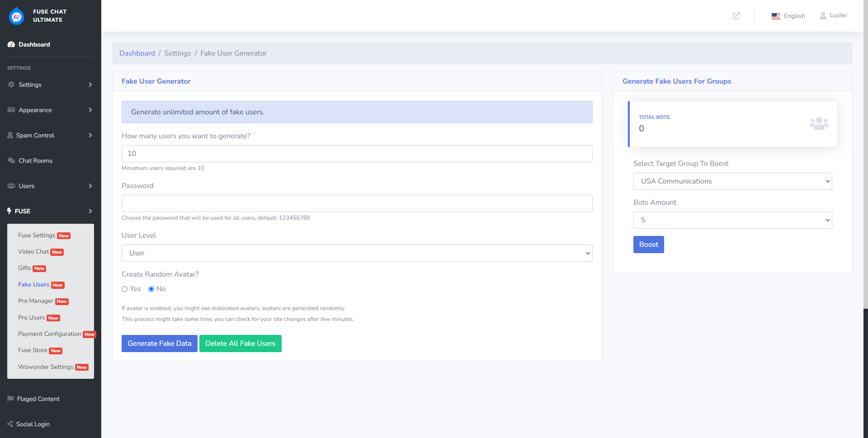
Task: Select Yes for Create Random Avatar
Action: [x=125, y=289]
